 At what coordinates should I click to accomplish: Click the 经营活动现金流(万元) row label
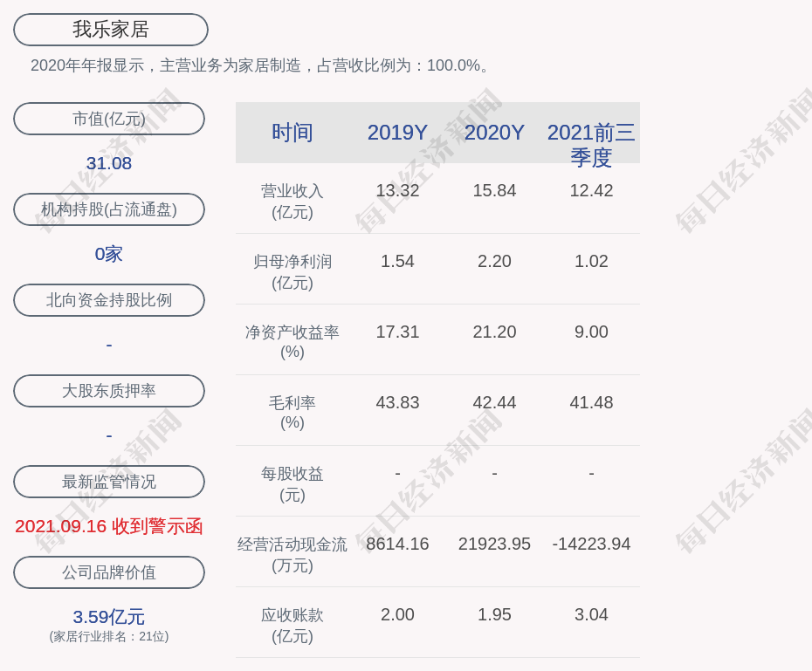click(292, 555)
